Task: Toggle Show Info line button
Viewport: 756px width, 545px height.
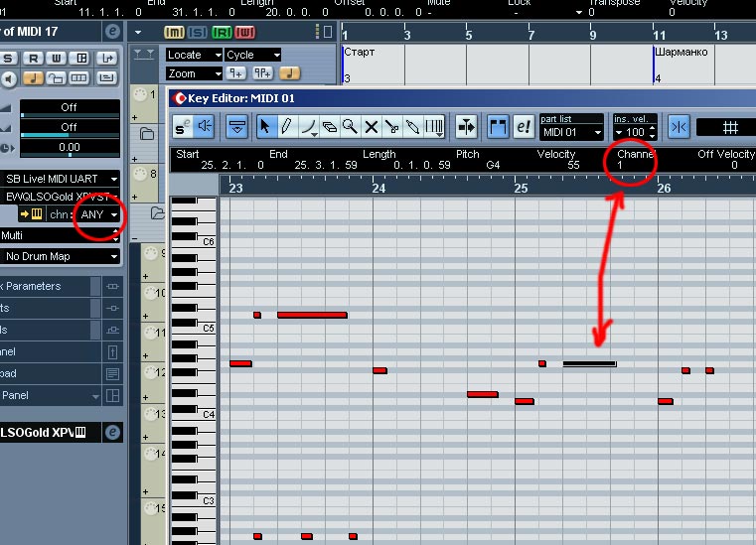Action: click(236, 127)
